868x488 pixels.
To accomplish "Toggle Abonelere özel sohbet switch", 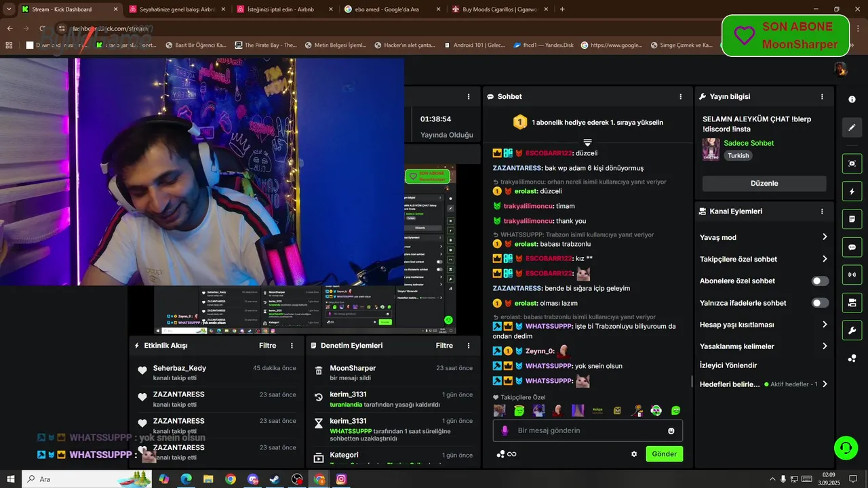I will [820, 281].
